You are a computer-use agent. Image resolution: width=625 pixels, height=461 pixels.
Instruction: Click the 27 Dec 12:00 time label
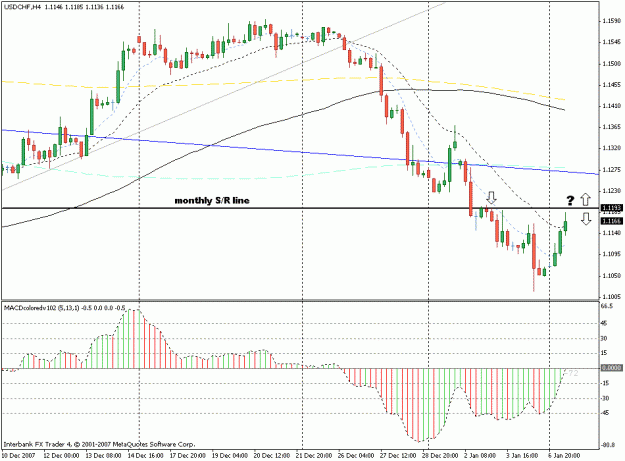pos(398,455)
